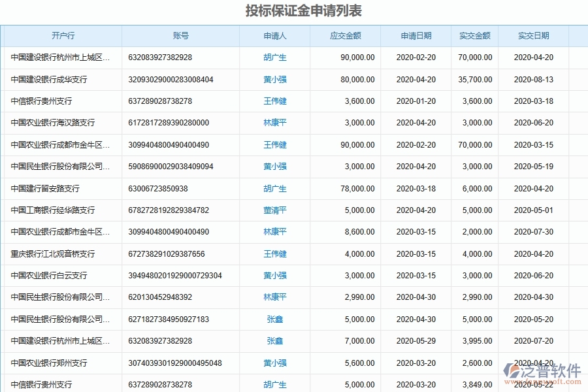Open applicant 王伟健 in 中信银行贵州支行 row

275,101
